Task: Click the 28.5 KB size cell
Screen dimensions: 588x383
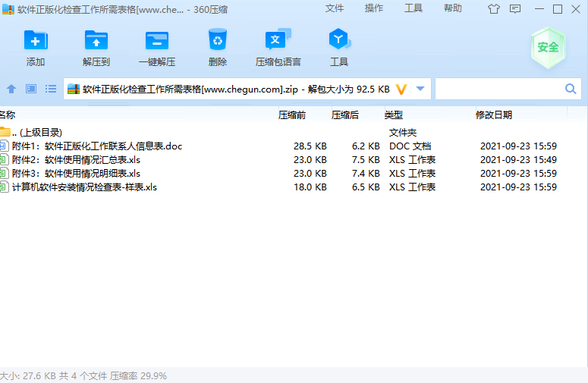Action: [310, 146]
